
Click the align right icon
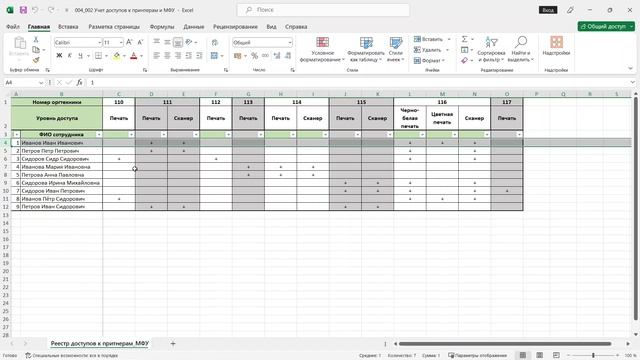(178, 56)
